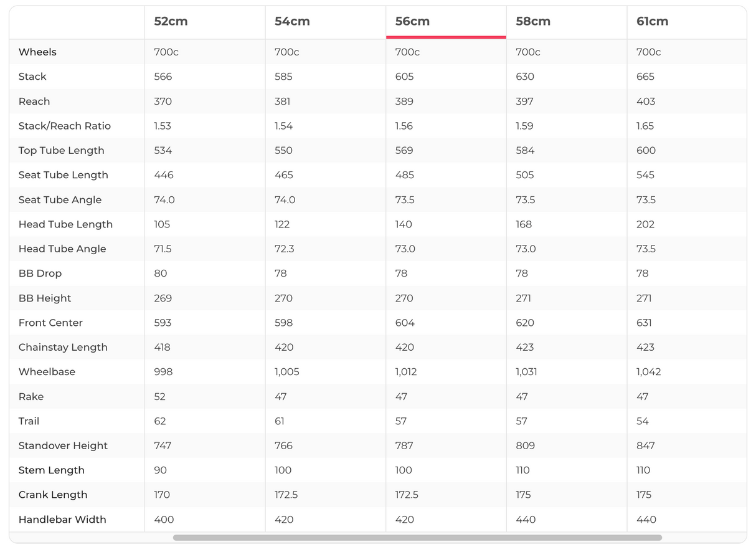The height and width of the screenshot is (552, 756).
Task: Click the Wheelbase row label
Action: click(x=47, y=372)
